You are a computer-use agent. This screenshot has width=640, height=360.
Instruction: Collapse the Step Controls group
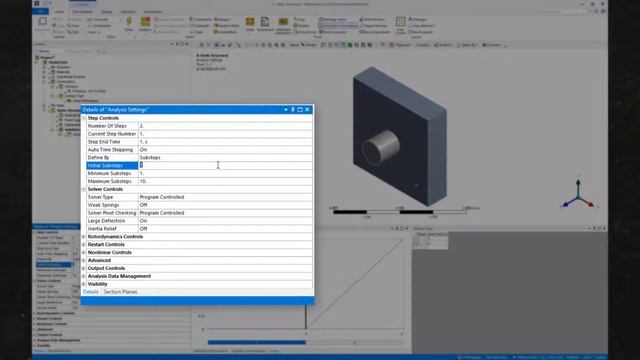(84, 118)
